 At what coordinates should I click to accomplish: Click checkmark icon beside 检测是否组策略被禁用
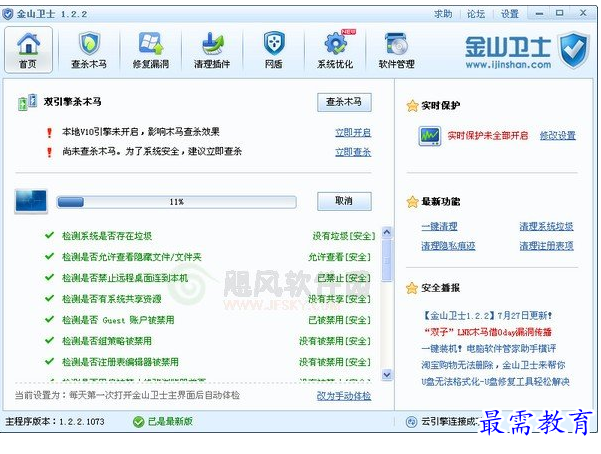point(49,340)
